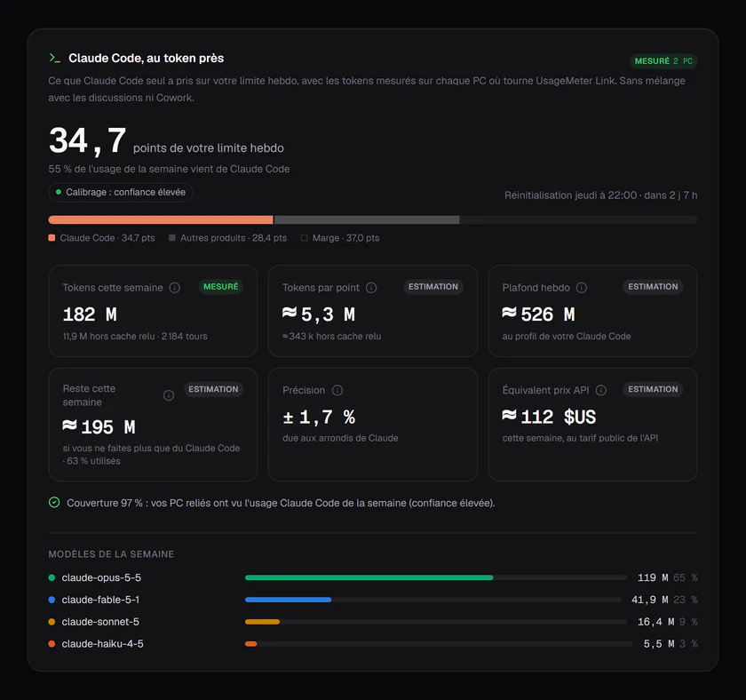Click the yellow claude-sonnet-5 usage bar
Image resolution: width=746 pixels, height=700 pixels.
click(262, 622)
